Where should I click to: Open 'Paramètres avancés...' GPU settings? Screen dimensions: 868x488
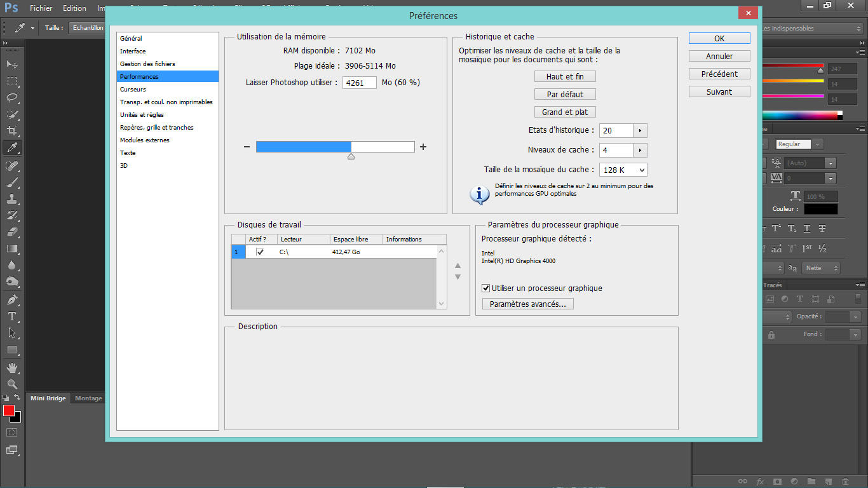point(527,304)
